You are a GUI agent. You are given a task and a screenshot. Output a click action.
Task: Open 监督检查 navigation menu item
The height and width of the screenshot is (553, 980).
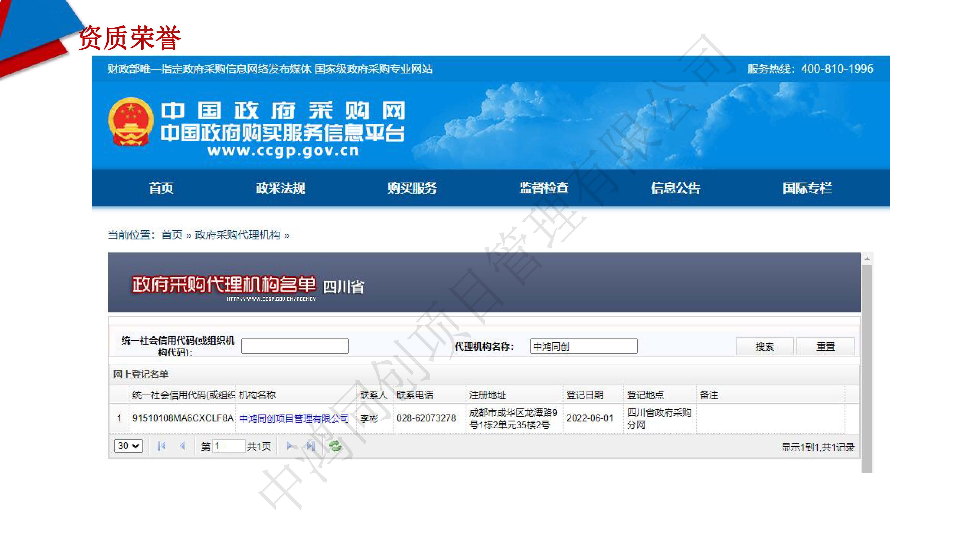pos(544,188)
